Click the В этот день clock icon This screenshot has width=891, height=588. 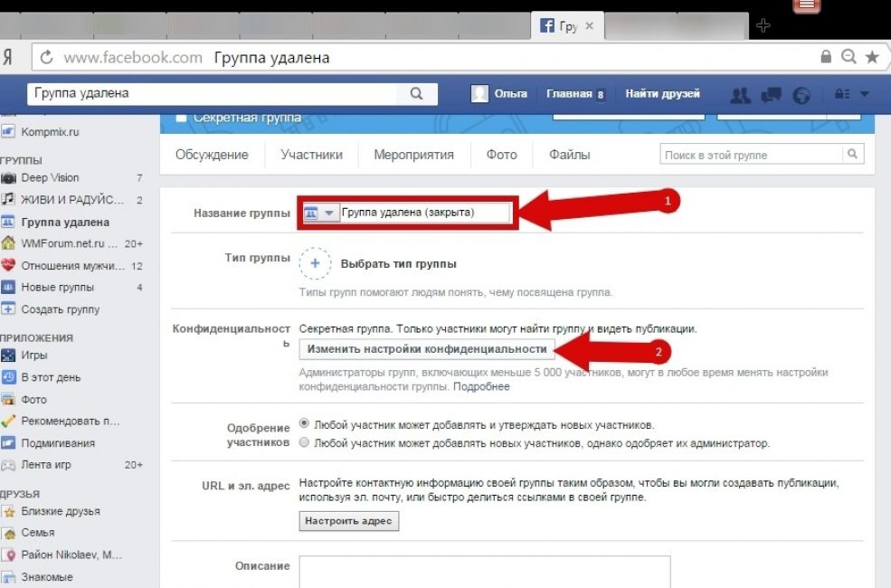click(x=8, y=377)
